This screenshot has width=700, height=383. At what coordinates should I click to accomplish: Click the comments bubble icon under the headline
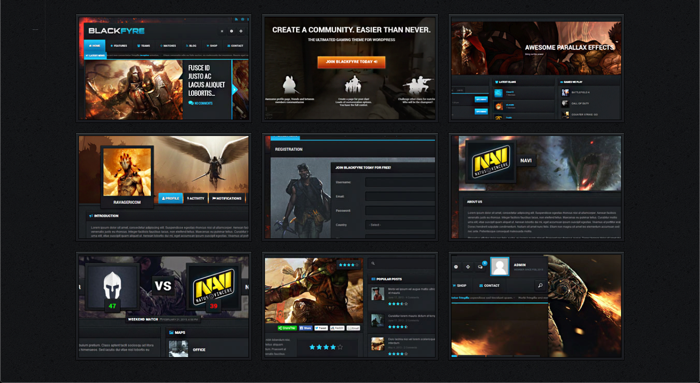coord(191,103)
